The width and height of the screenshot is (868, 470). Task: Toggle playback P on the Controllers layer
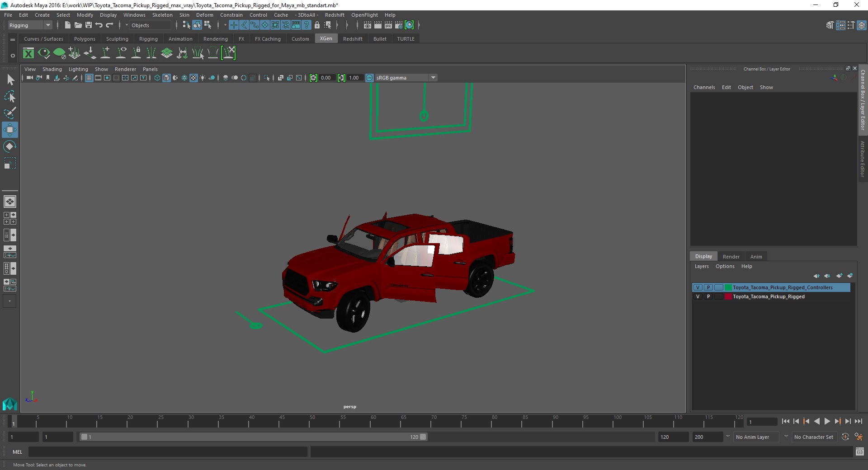pos(708,287)
